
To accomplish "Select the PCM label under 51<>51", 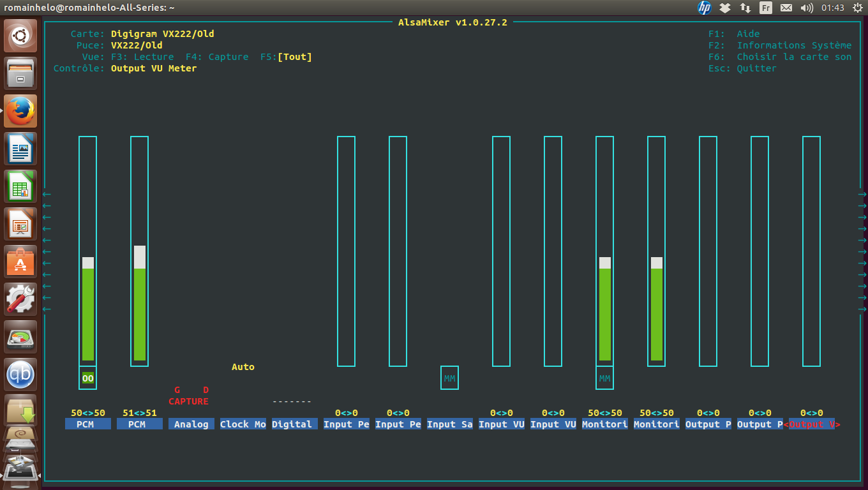I will [x=140, y=424].
